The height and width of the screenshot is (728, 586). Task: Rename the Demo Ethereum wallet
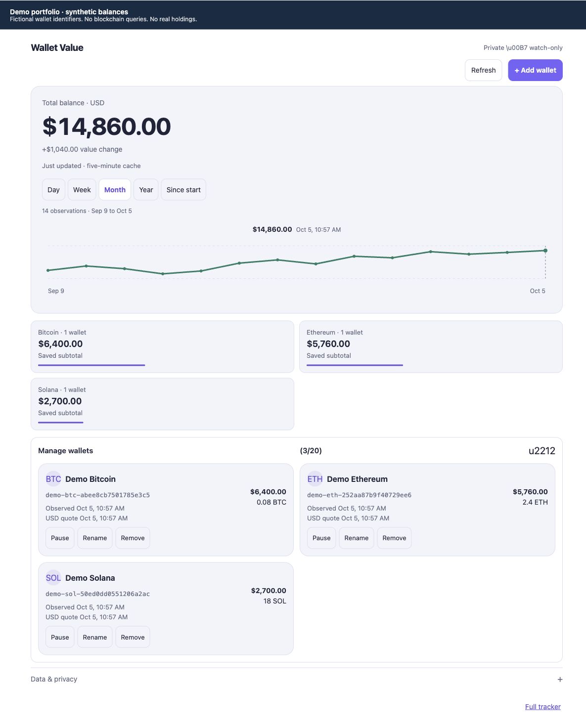[357, 538]
